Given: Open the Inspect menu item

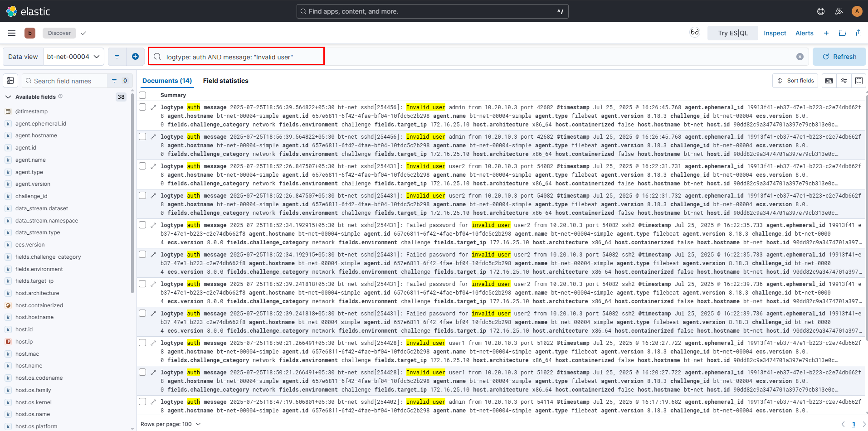Looking at the screenshot, I should [775, 33].
